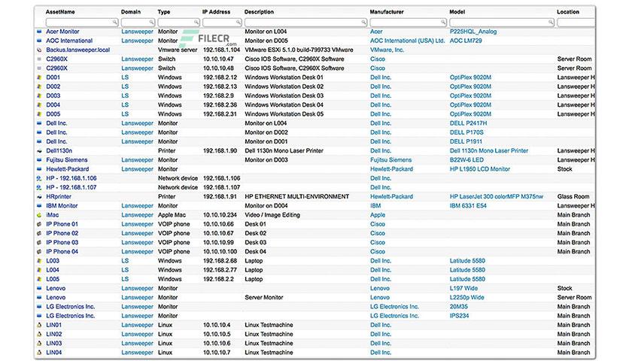The width and height of the screenshot is (629, 364).
Task: Sort by the AssetName column header
Action: (60, 12)
